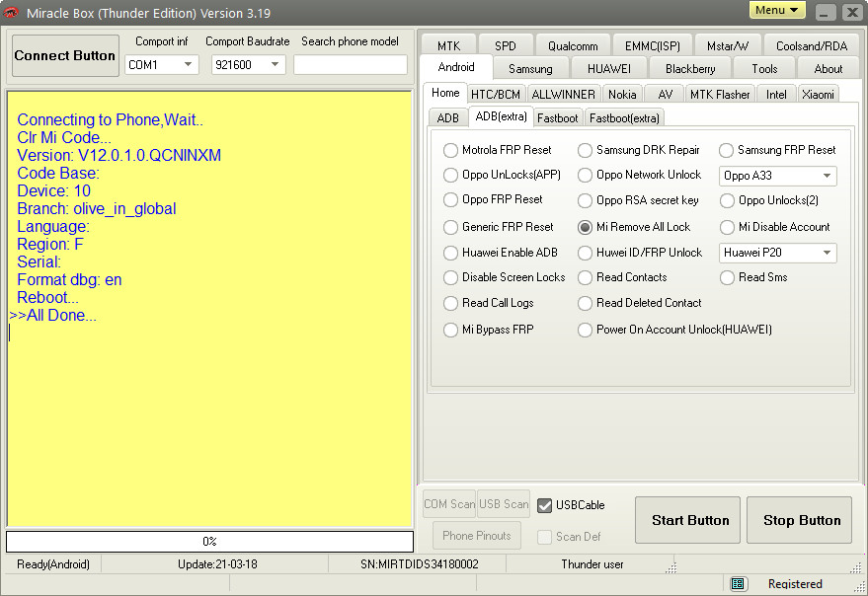This screenshot has width=868, height=596.
Task: Click the Connect Button
Action: (65, 56)
